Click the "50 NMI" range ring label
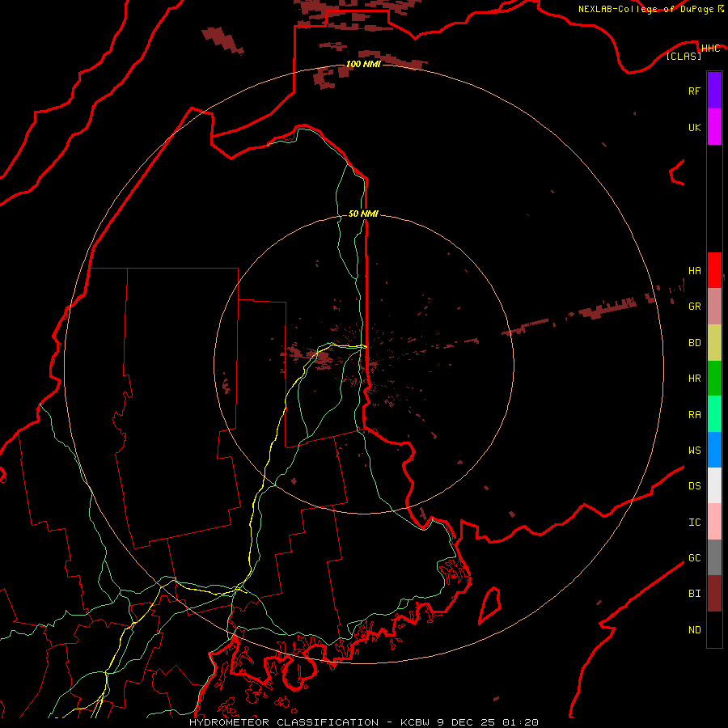The width and height of the screenshot is (728, 728). pyautogui.click(x=363, y=214)
